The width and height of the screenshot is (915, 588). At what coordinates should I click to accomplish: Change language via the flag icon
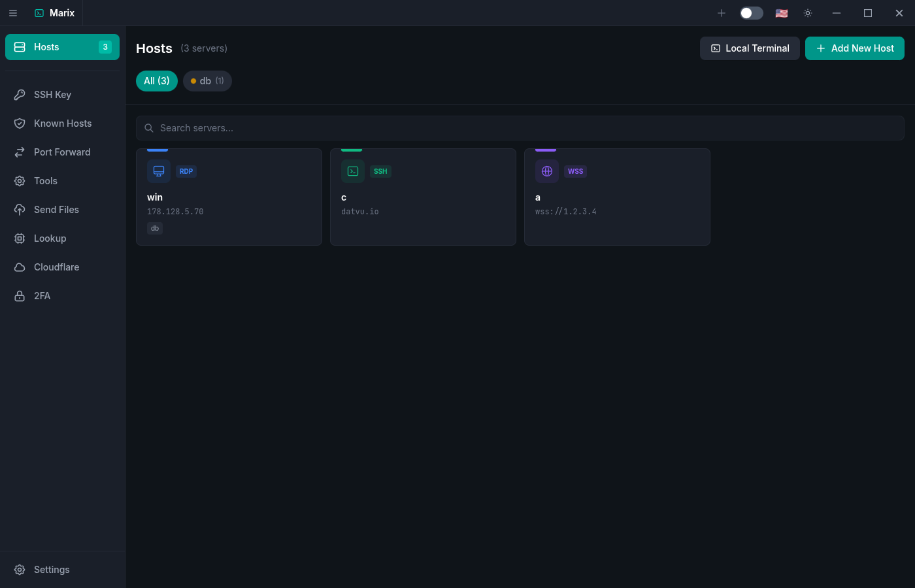[781, 12]
